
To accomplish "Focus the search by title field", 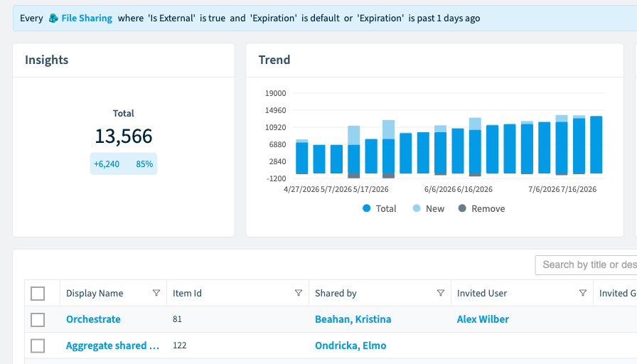I will pos(586,265).
